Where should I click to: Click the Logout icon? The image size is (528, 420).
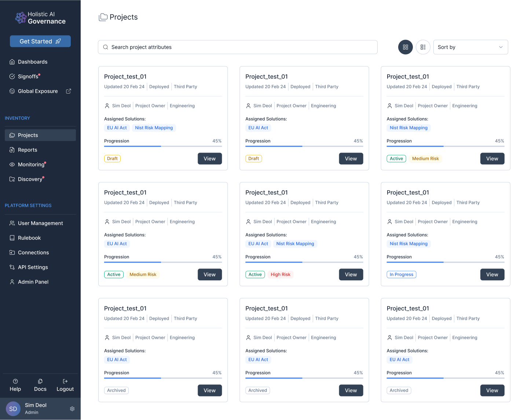(65, 381)
